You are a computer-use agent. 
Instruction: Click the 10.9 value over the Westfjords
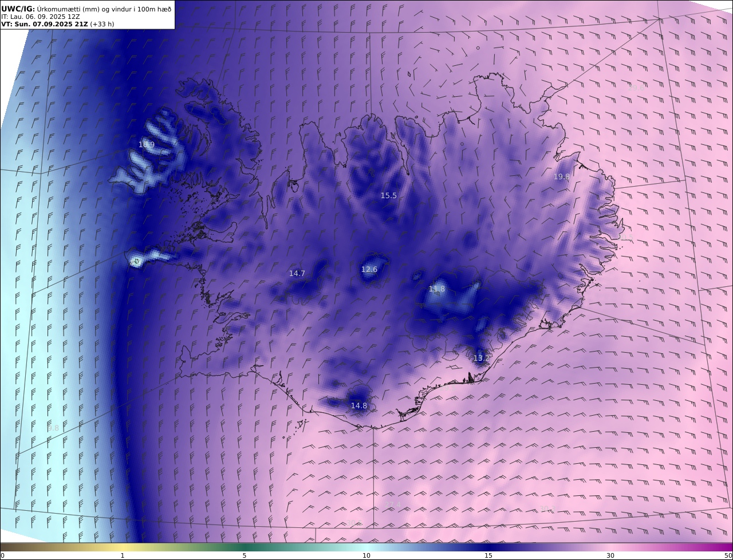pyautogui.click(x=147, y=144)
